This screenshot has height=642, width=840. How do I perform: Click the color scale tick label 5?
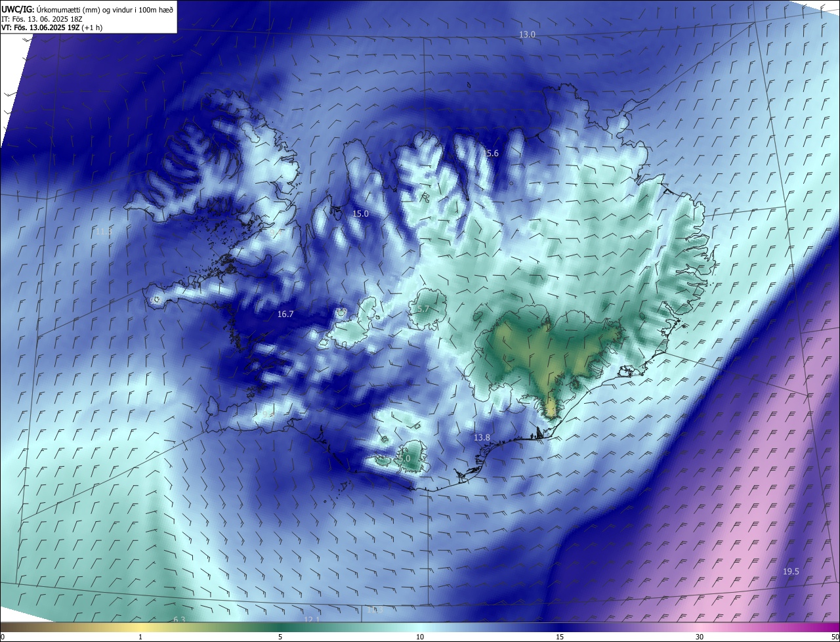pos(280,637)
